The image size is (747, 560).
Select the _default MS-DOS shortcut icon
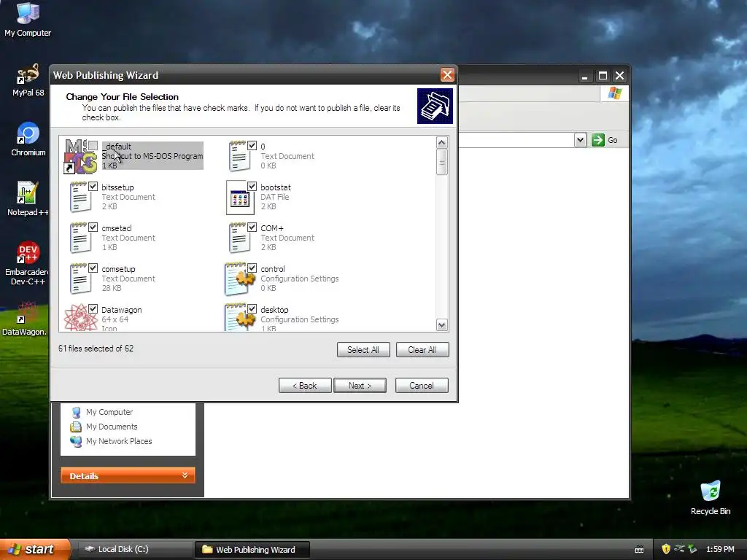pyautogui.click(x=80, y=156)
